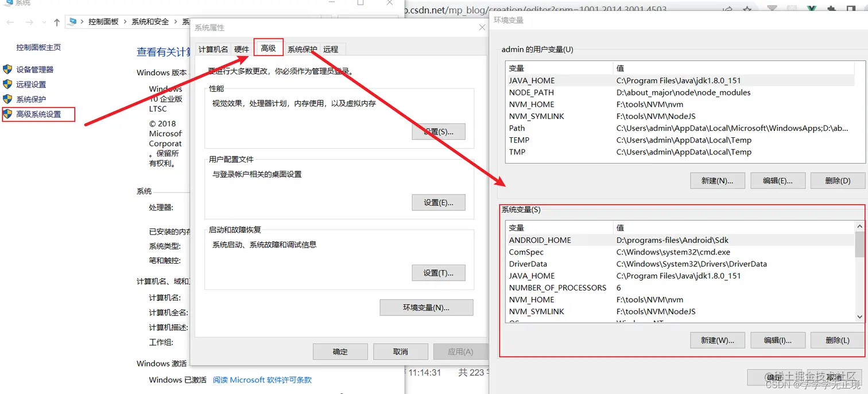Click the C:\Windows\system32\cmd.exe value
Screen dimensions: 868x394
(673, 252)
